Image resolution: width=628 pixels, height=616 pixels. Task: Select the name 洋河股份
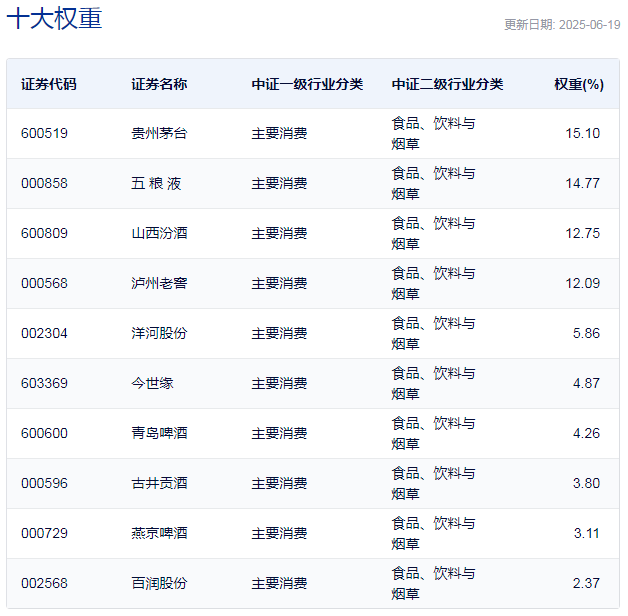point(159,333)
